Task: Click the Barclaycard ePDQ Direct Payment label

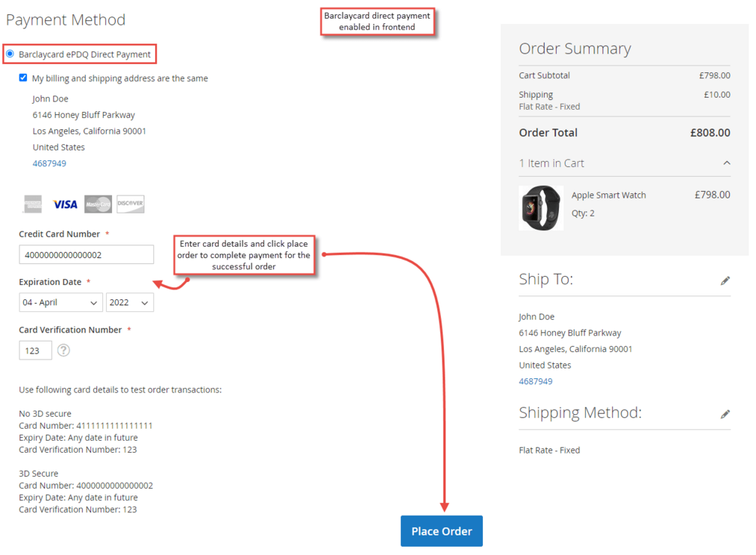Action: [84, 54]
